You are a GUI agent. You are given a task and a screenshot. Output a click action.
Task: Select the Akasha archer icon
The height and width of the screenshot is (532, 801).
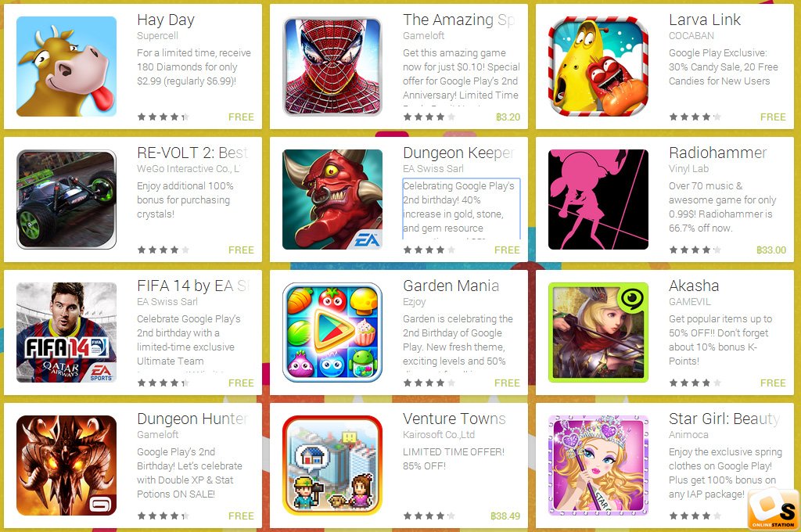coord(598,332)
